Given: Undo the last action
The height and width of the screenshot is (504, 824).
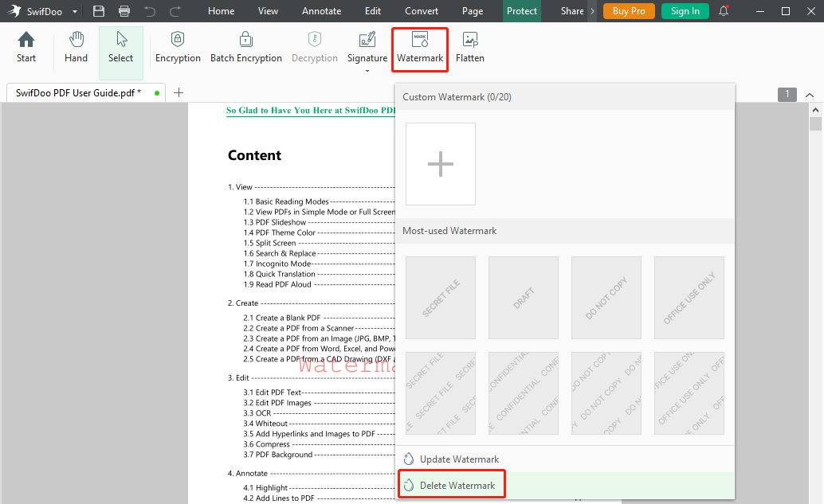Looking at the screenshot, I should pos(150,11).
